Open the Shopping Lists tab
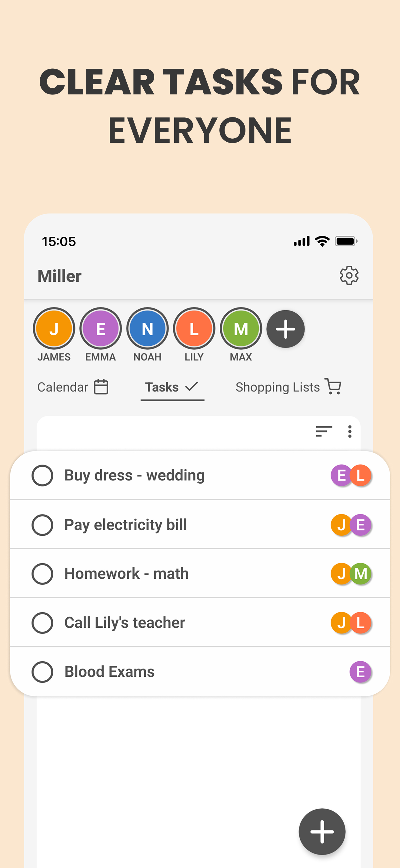 (277, 386)
